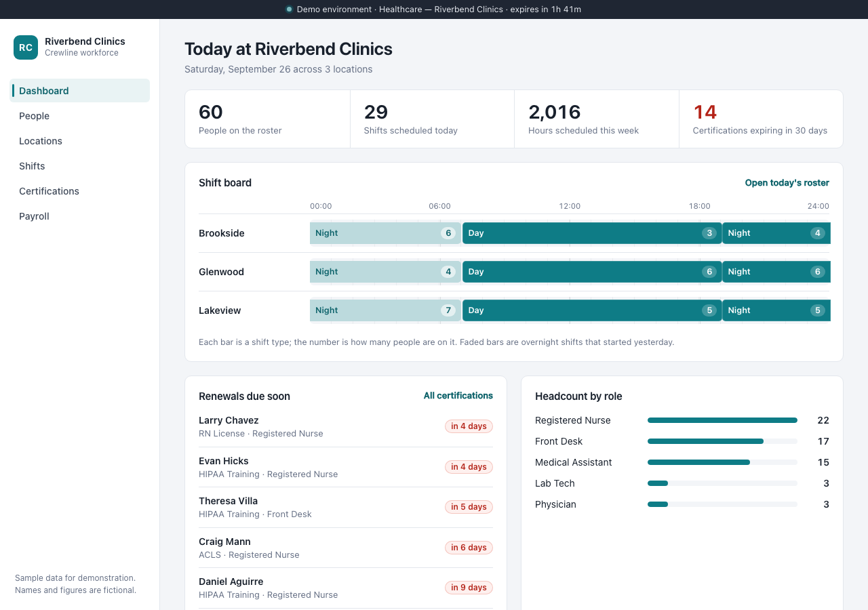The image size is (868, 610).
Task: Click the RC Riverbend Clinics logo badge
Action: tap(26, 47)
